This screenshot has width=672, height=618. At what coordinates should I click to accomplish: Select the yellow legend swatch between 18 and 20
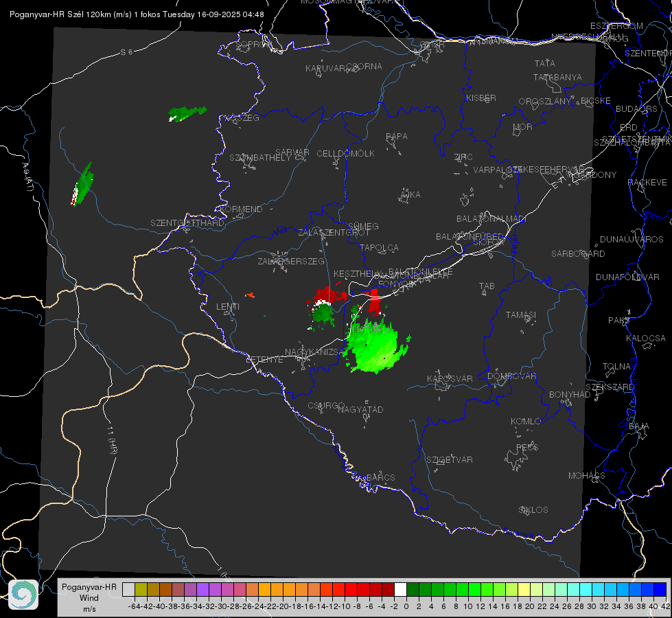pos(524,589)
